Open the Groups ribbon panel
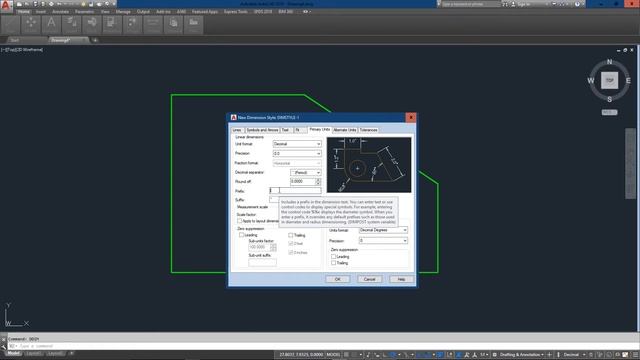The image size is (640, 360). 133,25
